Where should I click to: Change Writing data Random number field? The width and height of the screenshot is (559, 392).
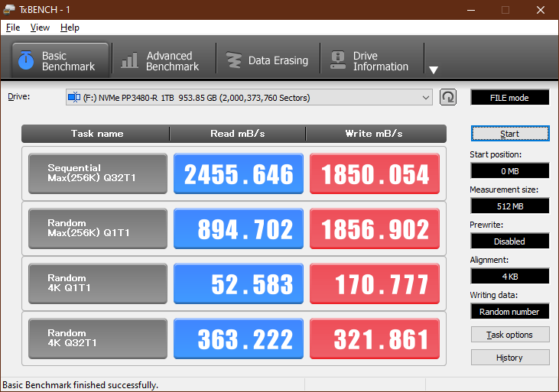[x=510, y=312]
